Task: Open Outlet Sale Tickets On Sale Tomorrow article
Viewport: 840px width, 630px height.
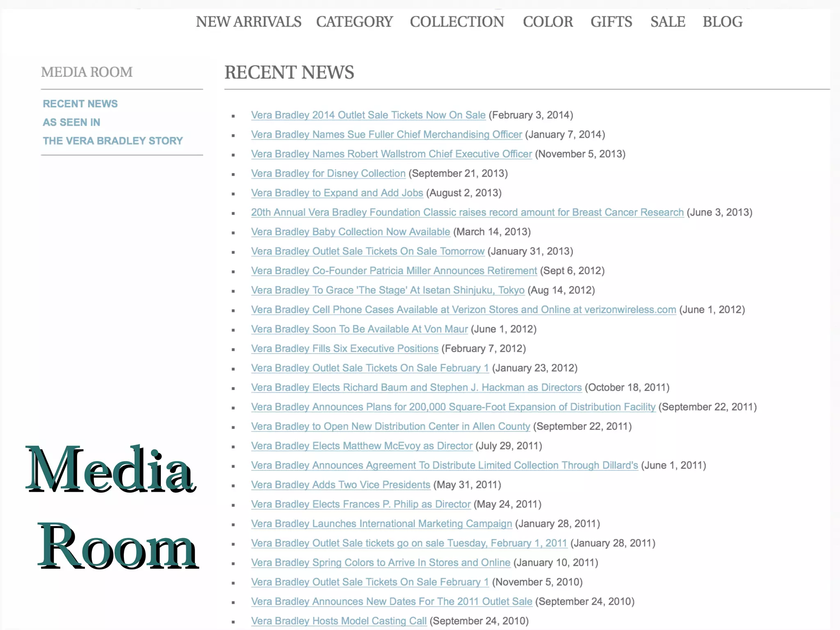Action: pos(368,251)
